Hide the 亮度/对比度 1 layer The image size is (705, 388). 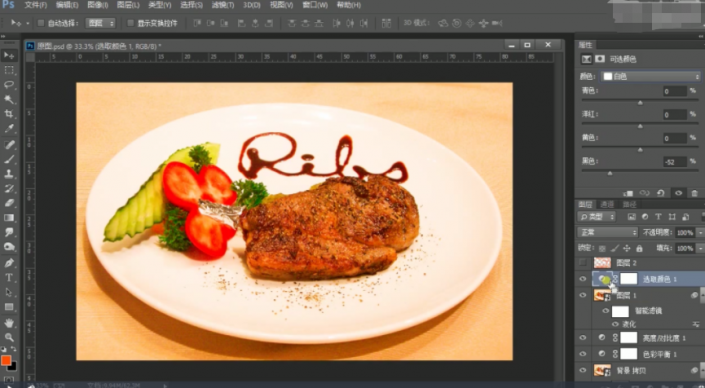click(583, 338)
